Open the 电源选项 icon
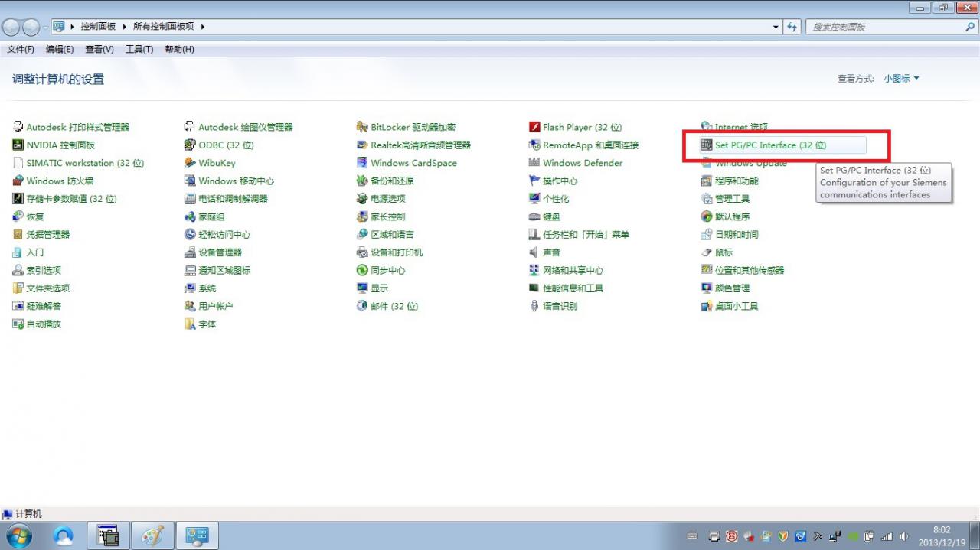This screenshot has height=550, width=980. click(363, 199)
